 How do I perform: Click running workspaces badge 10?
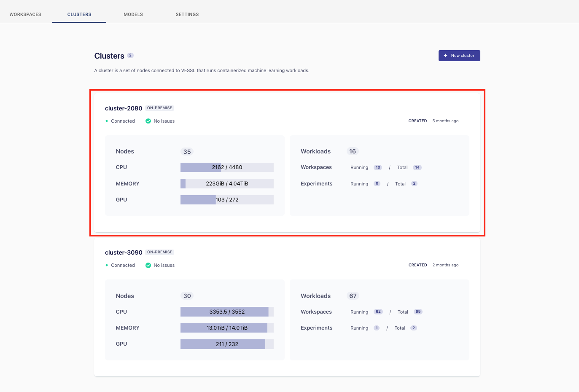pos(378,167)
